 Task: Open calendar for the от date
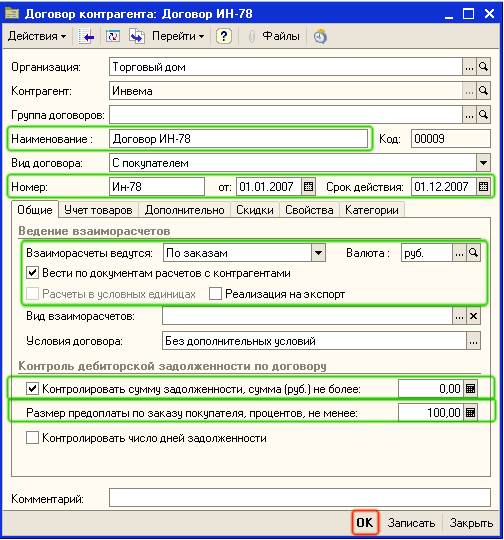(x=308, y=187)
